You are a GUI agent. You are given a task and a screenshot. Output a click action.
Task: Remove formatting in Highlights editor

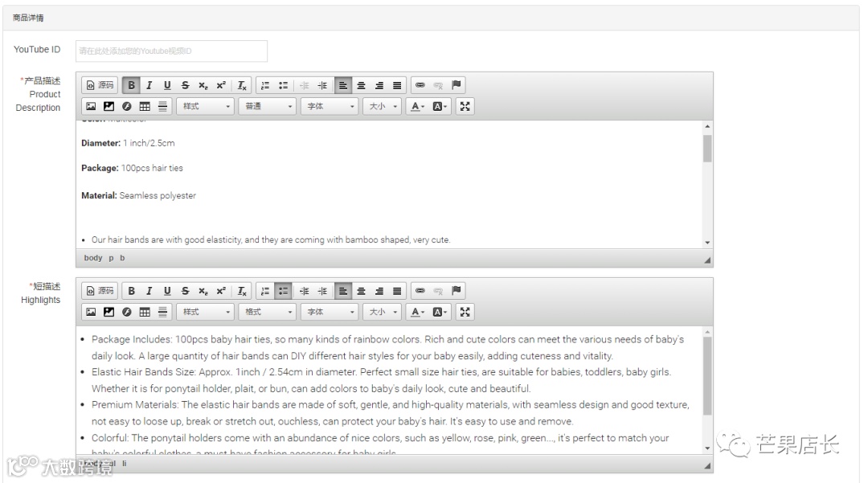coord(242,291)
